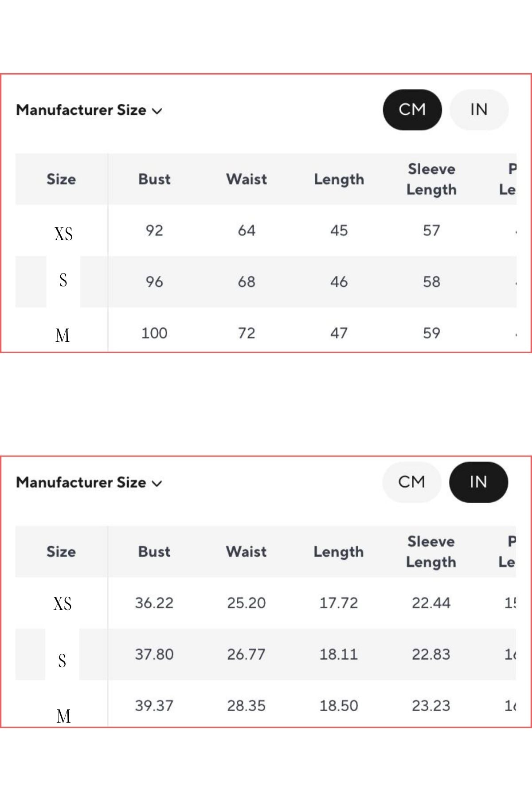The height and width of the screenshot is (798, 532).
Task: Click the waist value 26.77 for size S
Action: click(246, 654)
